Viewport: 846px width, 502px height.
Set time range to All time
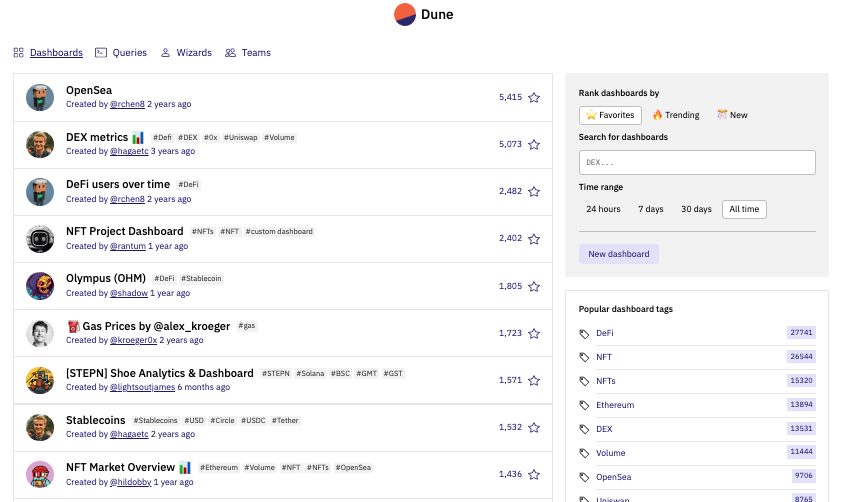[744, 209]
